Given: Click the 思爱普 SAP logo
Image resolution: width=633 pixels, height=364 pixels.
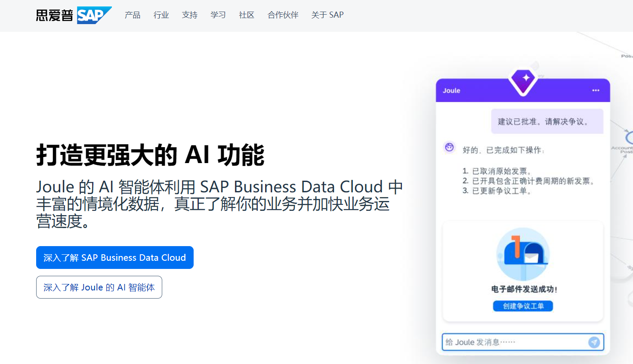Looking at the screenshot, I should point(74,15).
